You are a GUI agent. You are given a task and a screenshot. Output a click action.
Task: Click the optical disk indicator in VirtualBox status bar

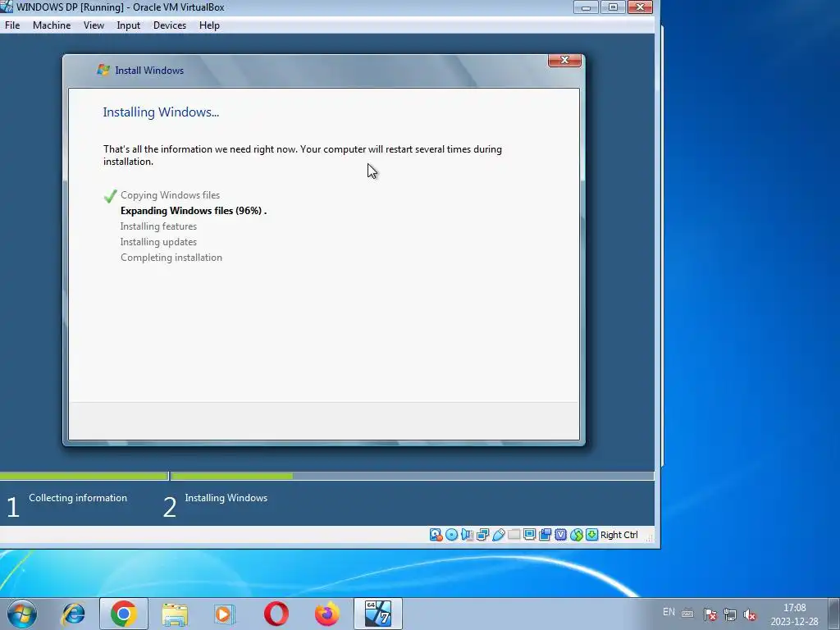(x=452, y=535)
